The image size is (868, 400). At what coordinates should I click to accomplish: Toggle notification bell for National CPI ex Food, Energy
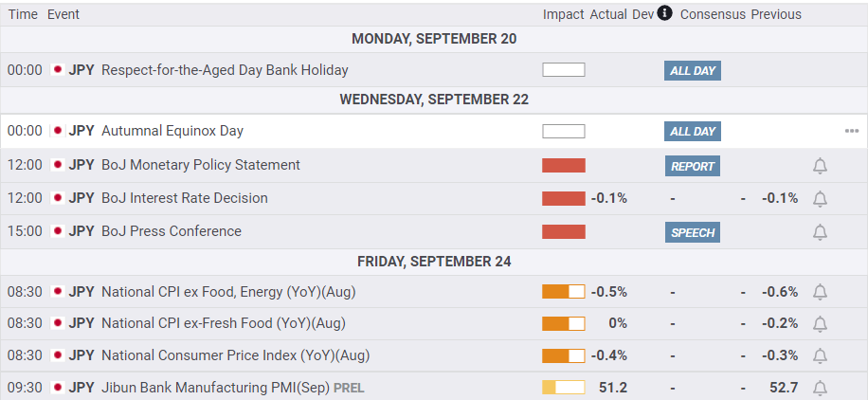pyautogui.click(x=821, y=293)
